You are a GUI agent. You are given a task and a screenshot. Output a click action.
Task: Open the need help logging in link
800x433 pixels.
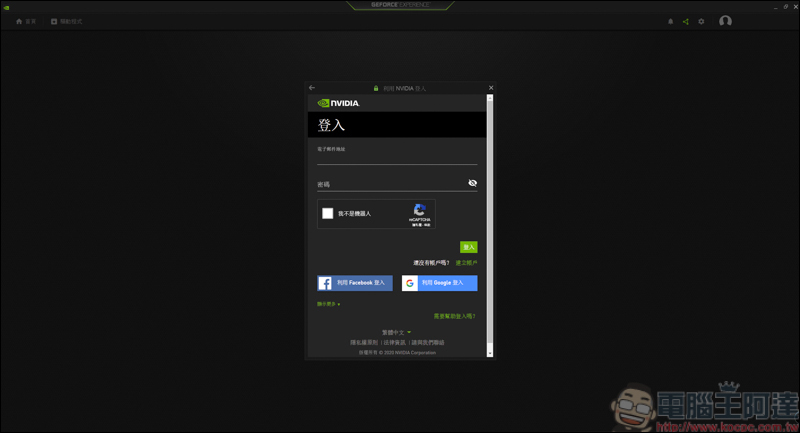point(455,316)
